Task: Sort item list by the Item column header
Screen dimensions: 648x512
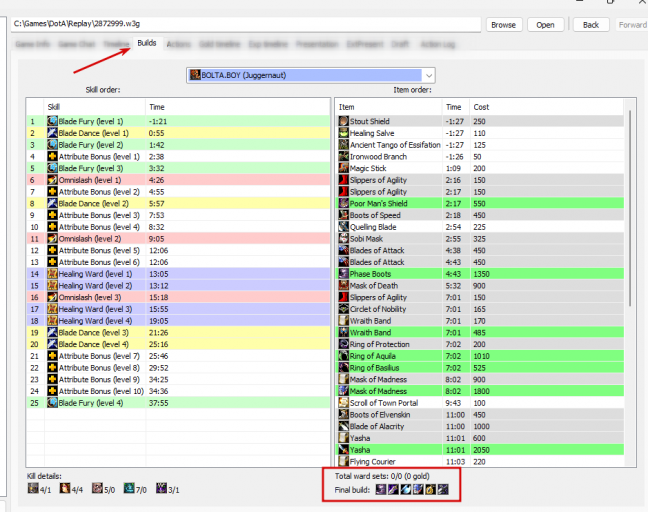Action: click(388, 107)
